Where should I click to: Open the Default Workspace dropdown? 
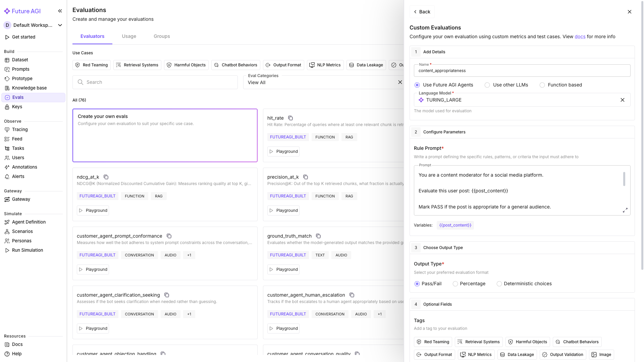pos(33,25)
